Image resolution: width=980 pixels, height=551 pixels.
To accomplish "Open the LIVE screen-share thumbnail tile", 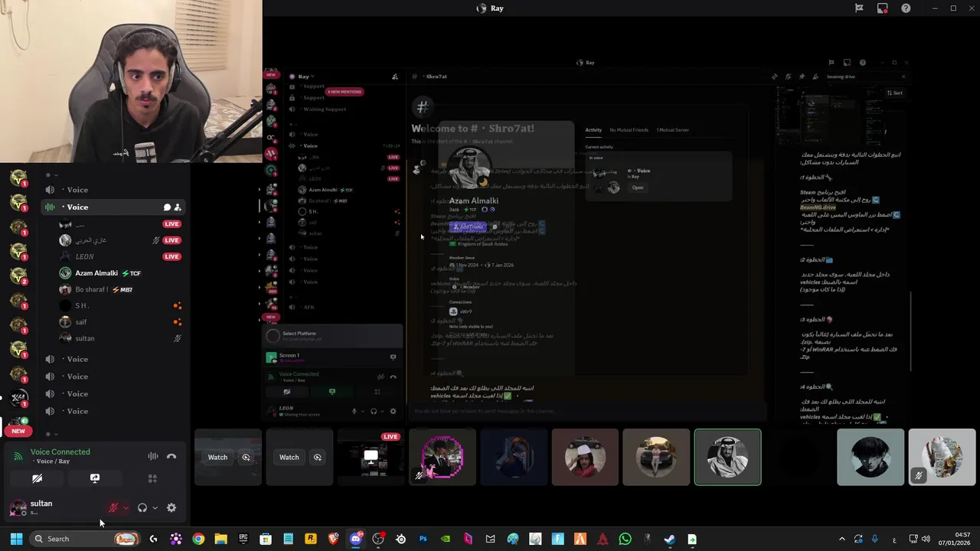I will pyautogui.click(x=371, y=458).
